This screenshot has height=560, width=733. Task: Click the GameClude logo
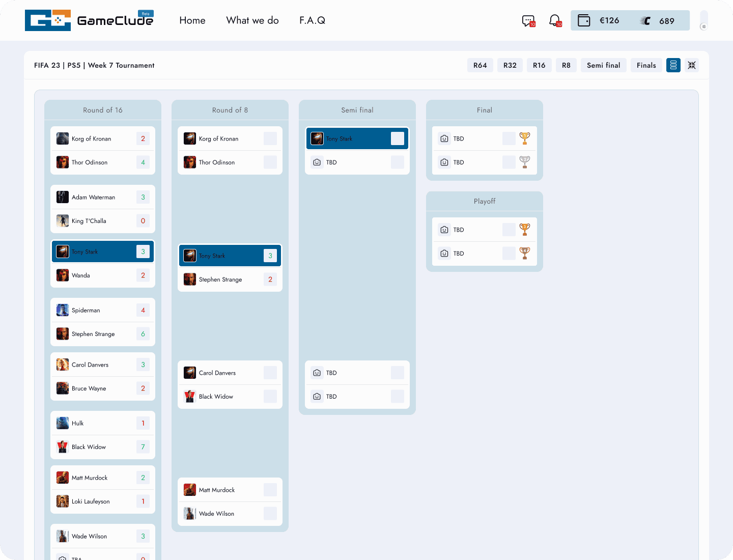89,20
